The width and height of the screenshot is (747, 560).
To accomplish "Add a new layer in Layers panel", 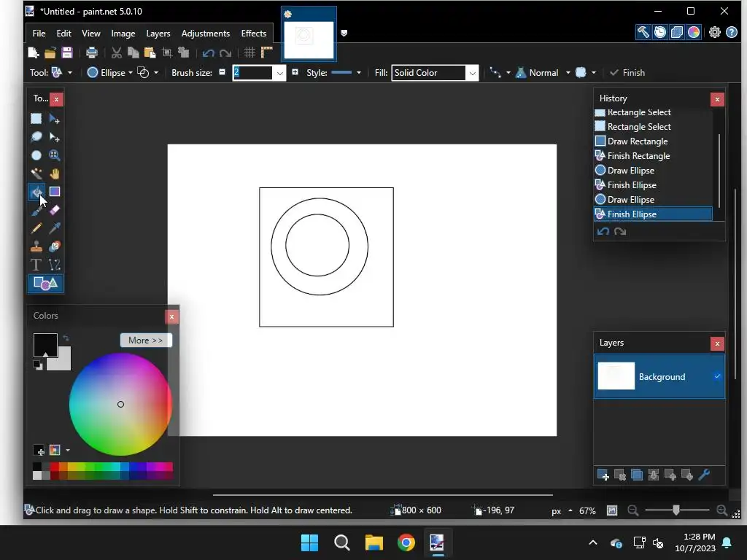I will [x=603, y=475].
